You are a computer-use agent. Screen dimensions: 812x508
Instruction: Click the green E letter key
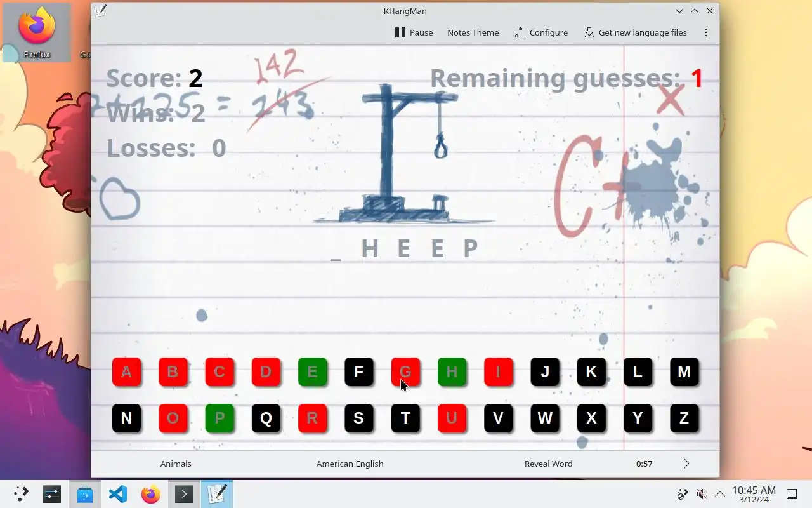[x=312, y=371]
